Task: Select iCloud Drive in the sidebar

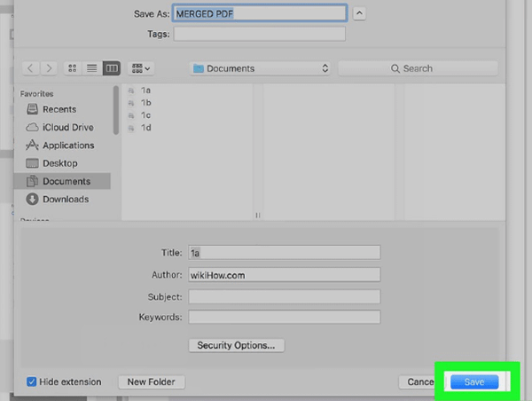Action: tap(66, 127)
